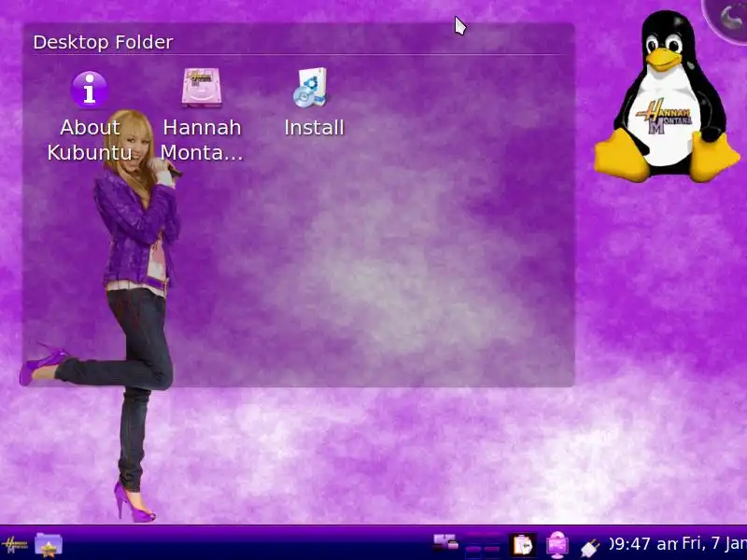Open the device notifier tray icon
Viewport: 747px width, 560px height.
point(445,542)
